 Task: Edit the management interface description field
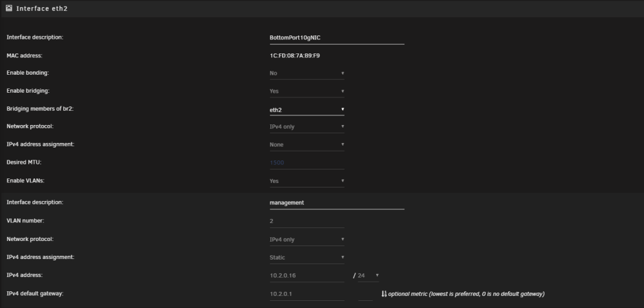click(x=337, y=203)
